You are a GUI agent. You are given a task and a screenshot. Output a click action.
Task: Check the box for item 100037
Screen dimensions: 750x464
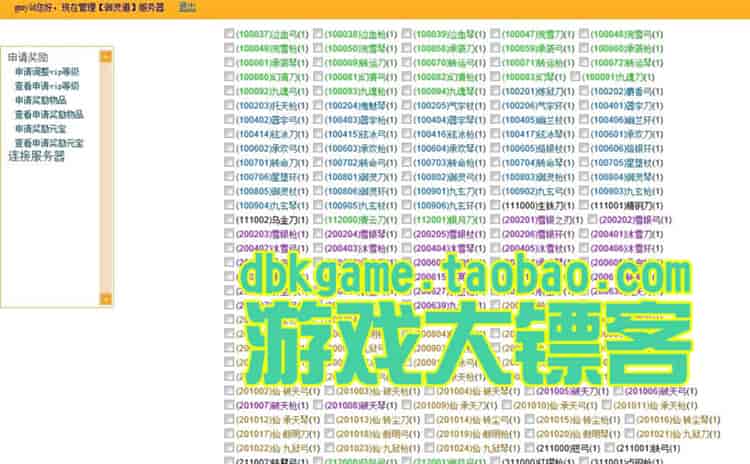pos(230,34)
